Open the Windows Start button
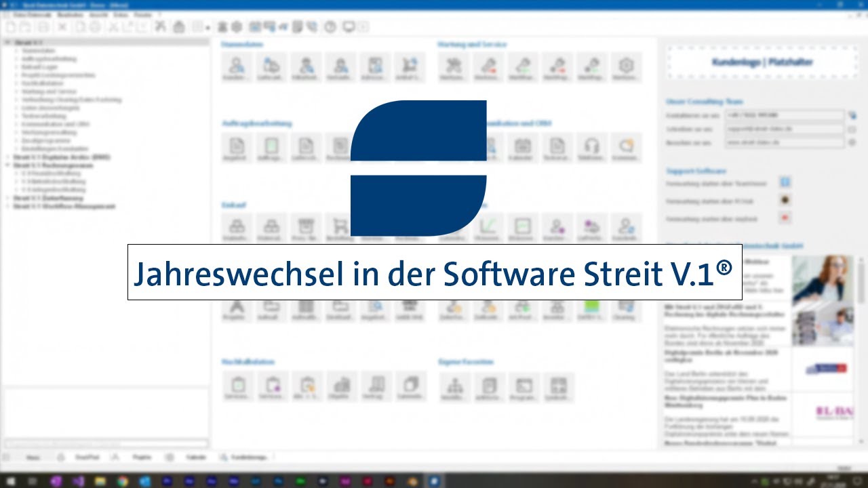The width and height of the screenshot is (868, 488). (12, 481)
